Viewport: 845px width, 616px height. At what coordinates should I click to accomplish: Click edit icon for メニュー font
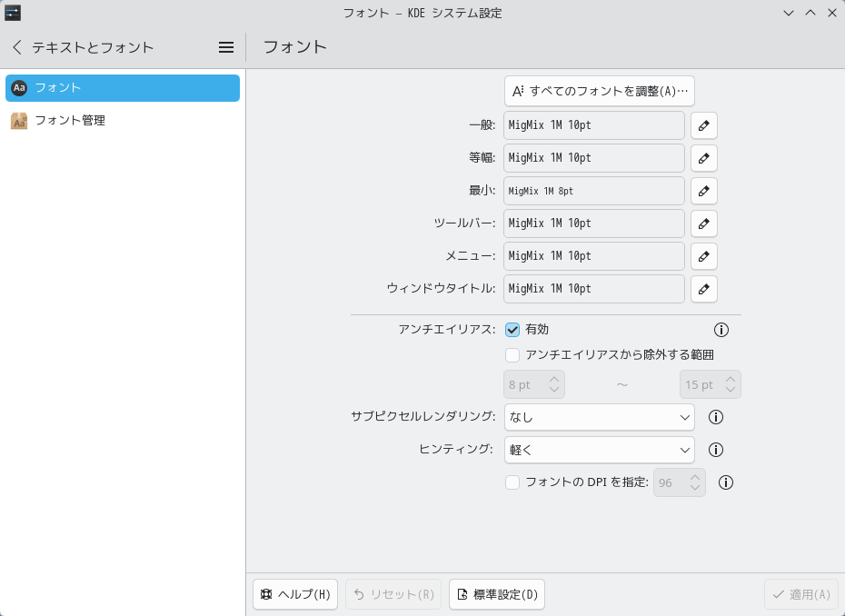[703, 256]
